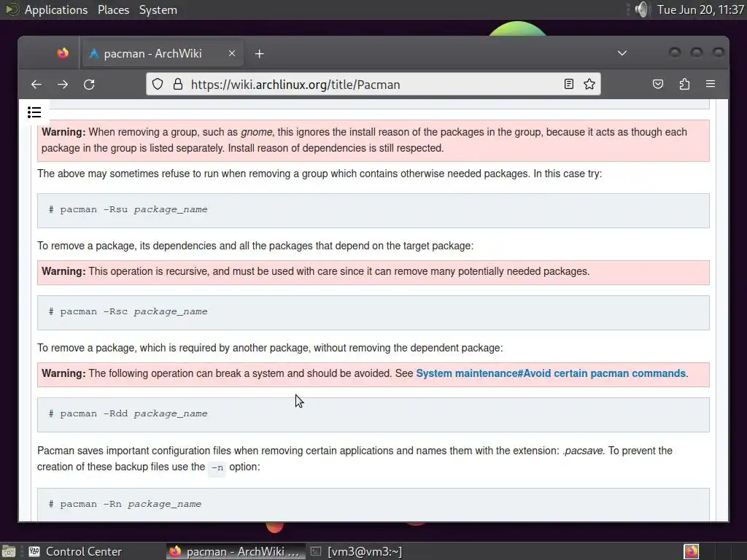
Task: Click the italic word gnome in warning
Action: pyautogui.click(x=257, y=132)
